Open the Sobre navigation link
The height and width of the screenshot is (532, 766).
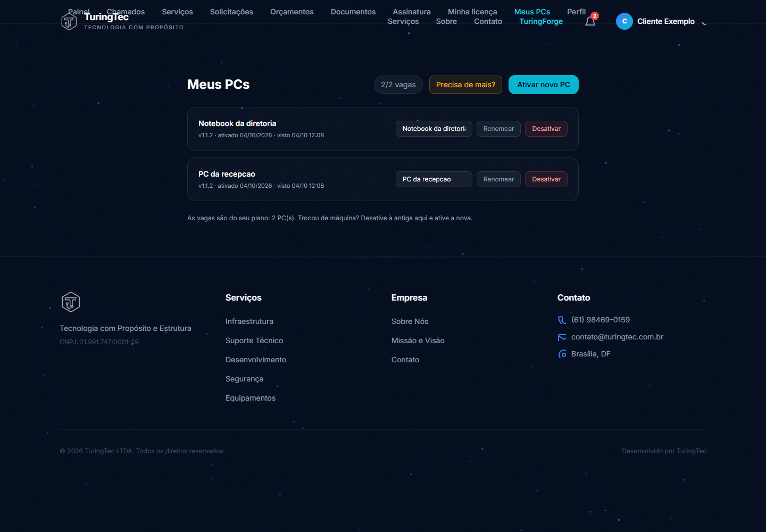446,21
